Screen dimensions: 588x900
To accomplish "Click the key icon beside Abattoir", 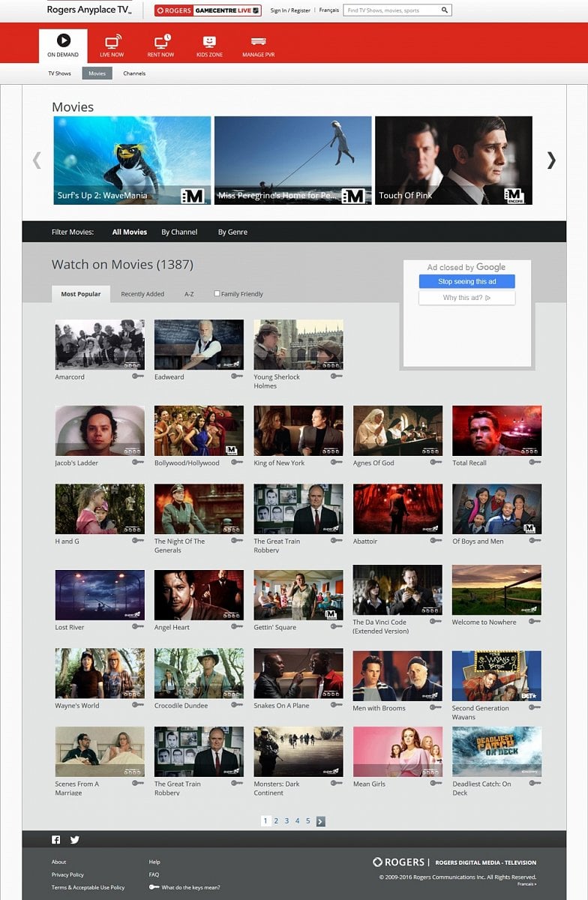I will [x=436, y=540].
